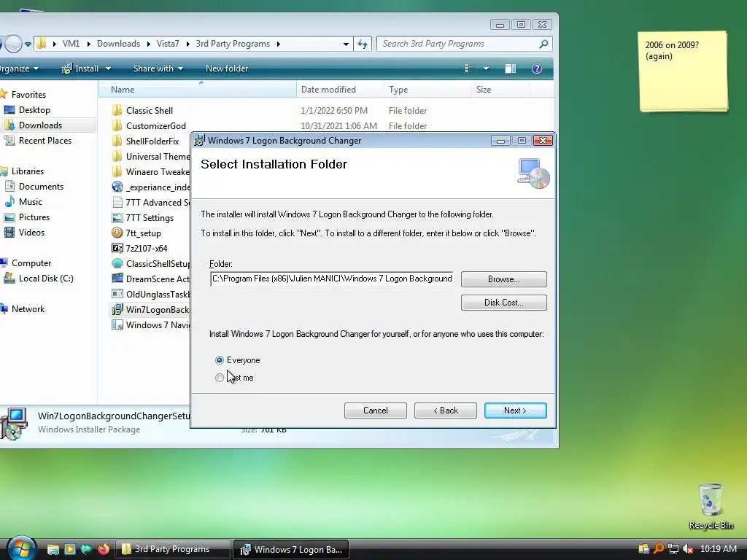
Task: Open the view options dropdown arrow
Action: (x=486, y=69)
